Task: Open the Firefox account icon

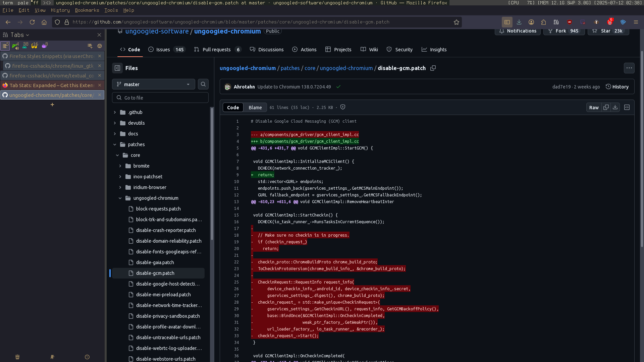Action: pyautogui.click(x=531, y=22)
